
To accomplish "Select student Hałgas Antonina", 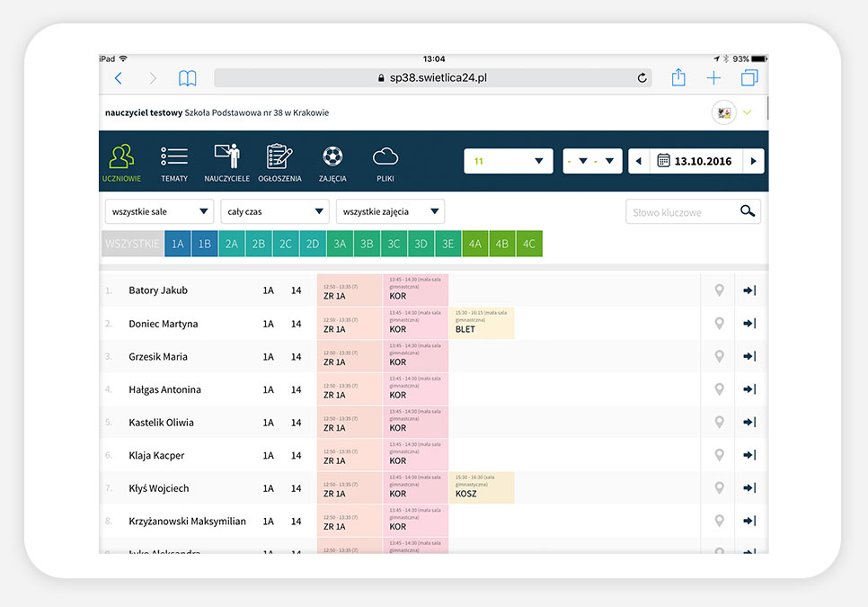I will 165,389.
